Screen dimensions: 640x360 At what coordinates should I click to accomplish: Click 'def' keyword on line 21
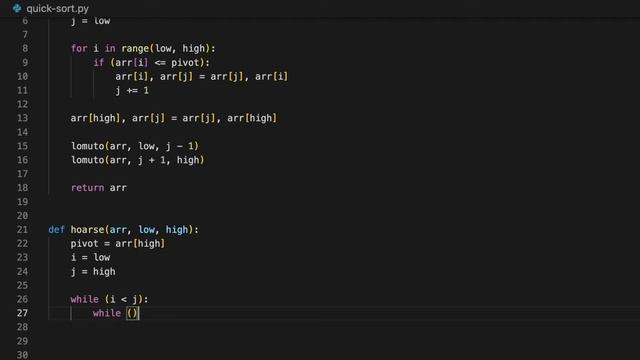(56, 230)
